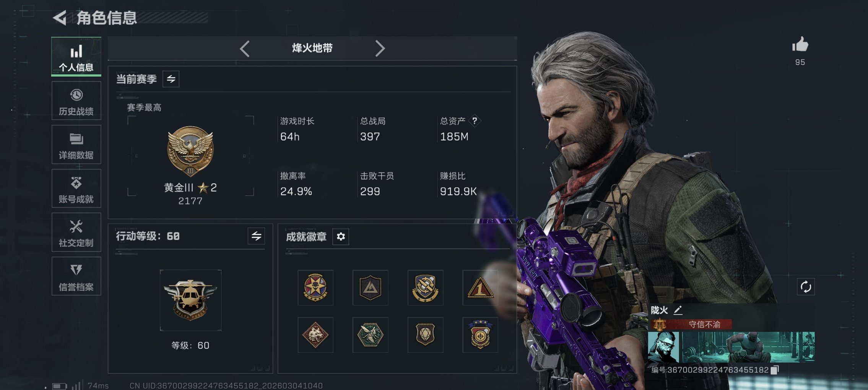Viewport: 868px width, 390px height.
Task: Edit the nickname 陇火 with pencil icon
Action: 678,310
